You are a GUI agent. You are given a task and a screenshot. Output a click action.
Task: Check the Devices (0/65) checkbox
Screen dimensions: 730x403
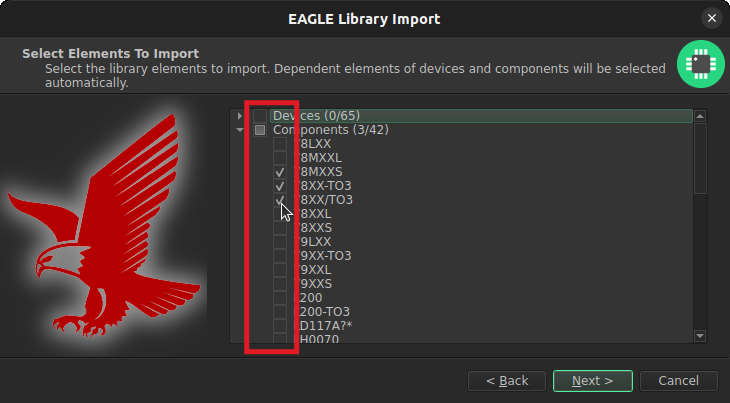point(260,115)
